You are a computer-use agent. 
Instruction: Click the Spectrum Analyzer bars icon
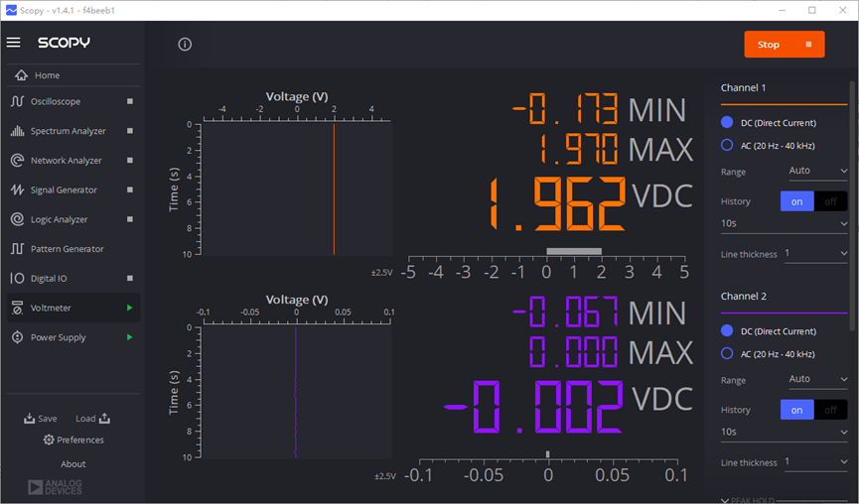click(18, 131)
